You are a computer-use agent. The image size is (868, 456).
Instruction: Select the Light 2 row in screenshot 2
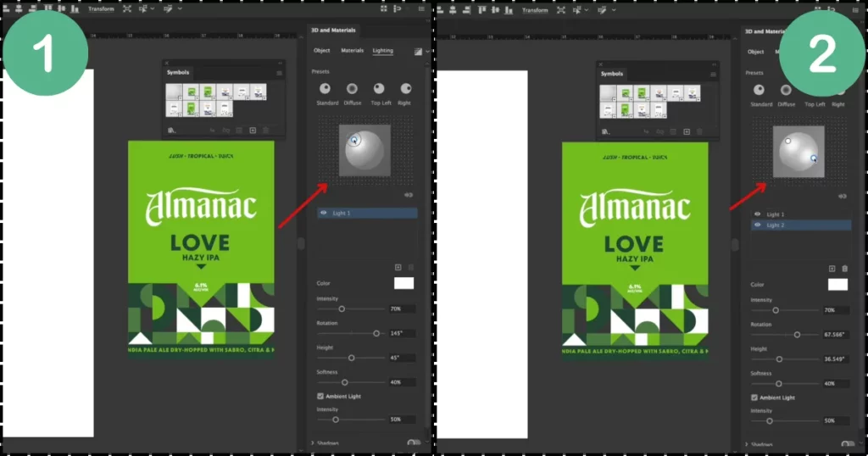click(801, 225)
